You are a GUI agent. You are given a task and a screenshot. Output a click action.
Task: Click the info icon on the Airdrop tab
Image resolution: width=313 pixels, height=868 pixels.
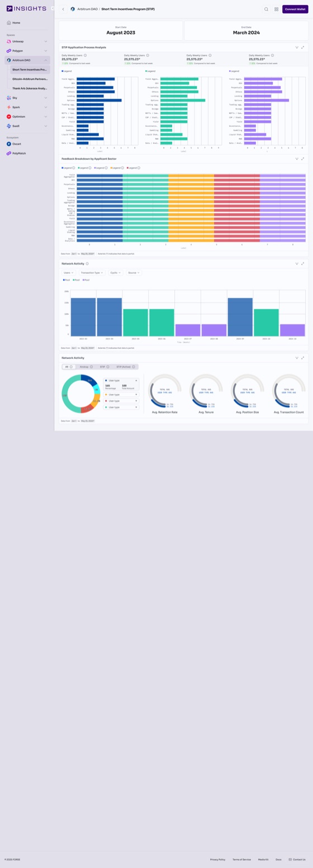point(92,367)
